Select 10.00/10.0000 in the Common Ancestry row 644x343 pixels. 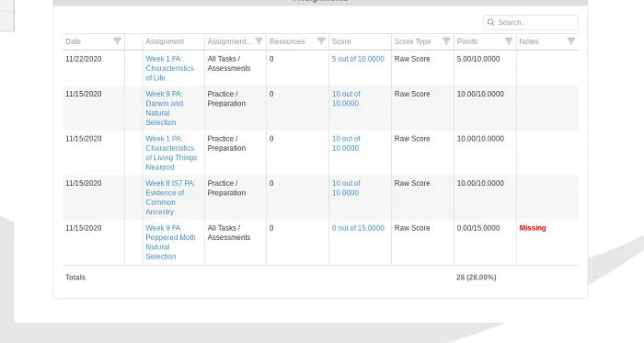pos(480,183)
